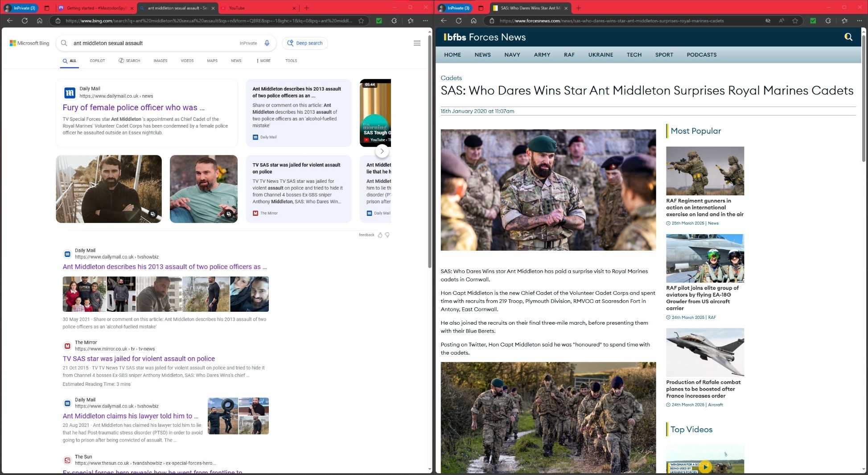
Task: Open InPrivate profile menu in Forces window
Action: click(454, 8)
